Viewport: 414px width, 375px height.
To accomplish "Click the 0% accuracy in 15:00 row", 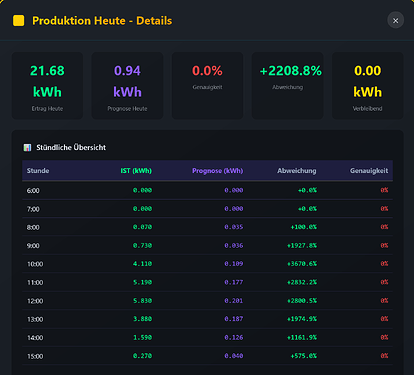I will tap(384, 356).
